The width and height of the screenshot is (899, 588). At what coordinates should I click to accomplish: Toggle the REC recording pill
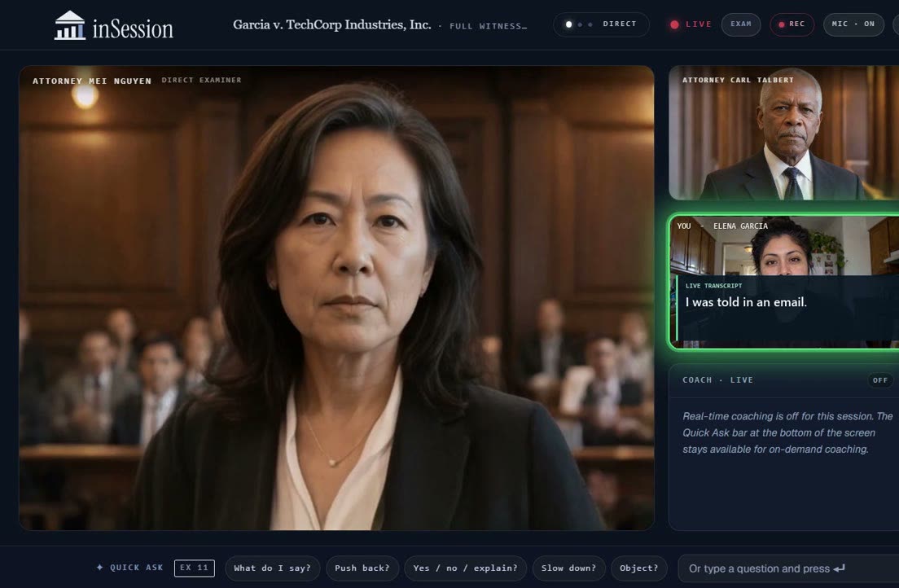[792, 24]
